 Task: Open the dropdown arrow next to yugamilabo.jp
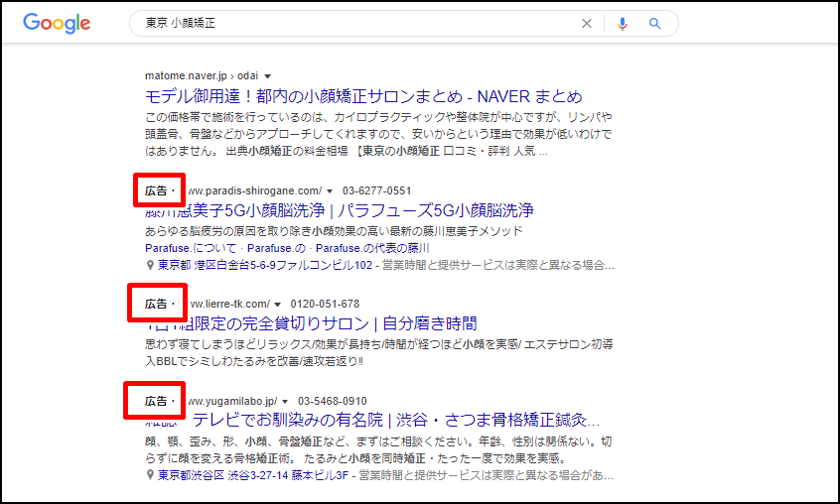point(285,402)
